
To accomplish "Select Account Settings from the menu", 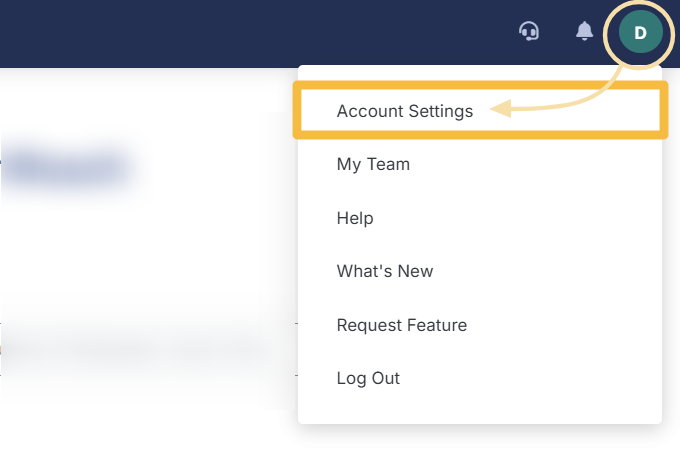I will [x=405, y=111].
